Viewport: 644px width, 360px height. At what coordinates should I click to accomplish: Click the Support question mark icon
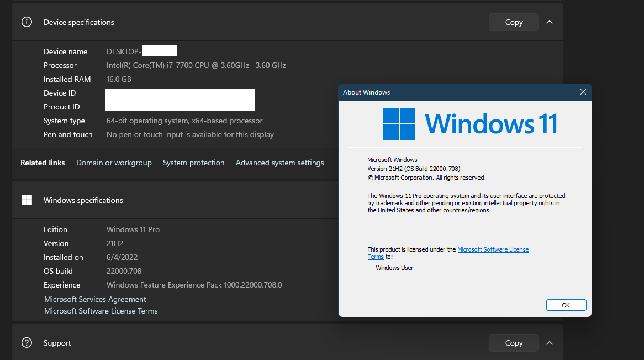(x=27, y=343)
